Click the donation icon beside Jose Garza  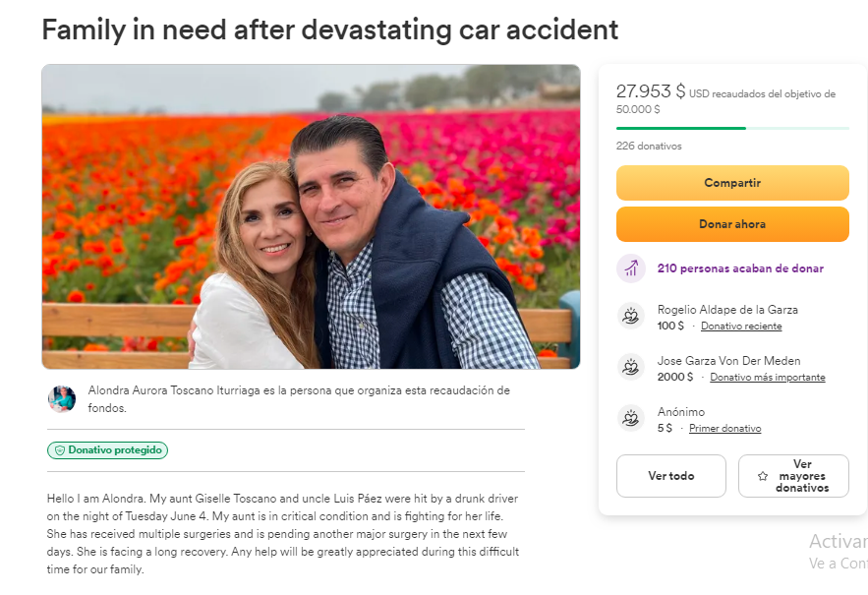[630, 367]
